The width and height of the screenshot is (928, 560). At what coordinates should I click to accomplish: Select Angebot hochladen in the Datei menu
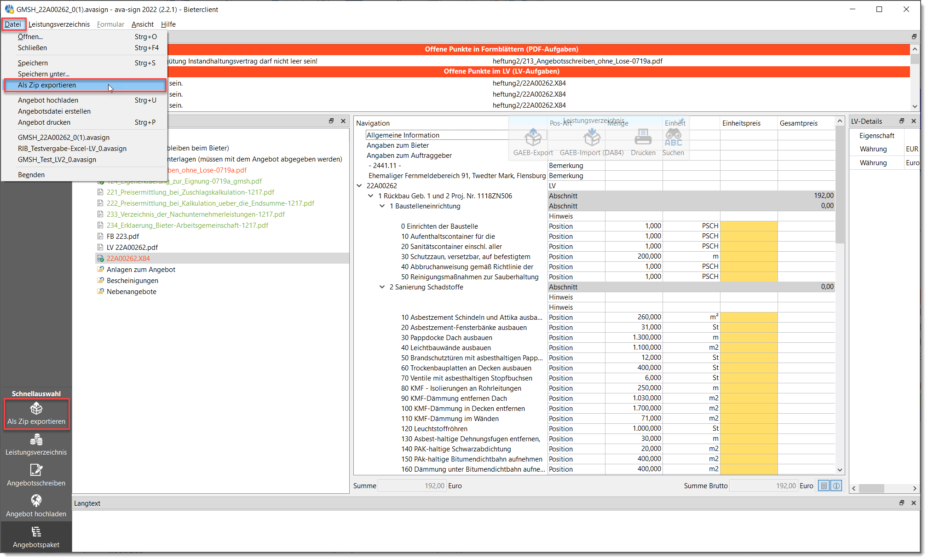(85, 100)
